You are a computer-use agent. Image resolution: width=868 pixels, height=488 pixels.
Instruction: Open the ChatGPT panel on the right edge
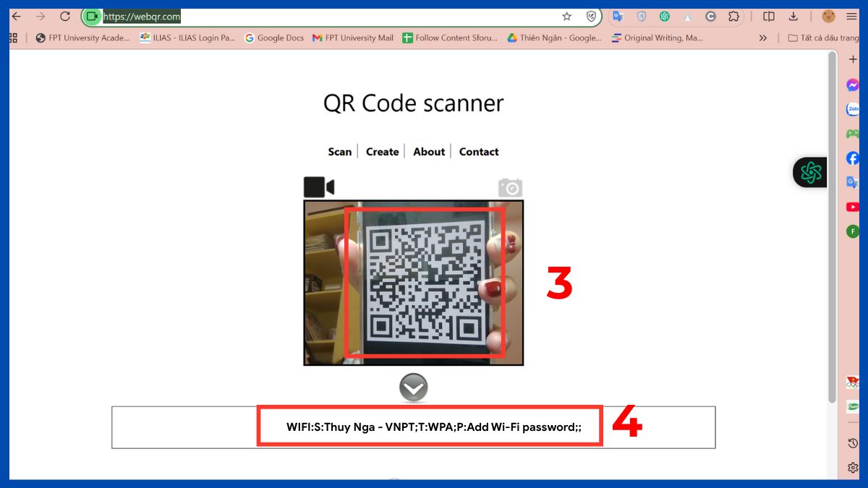[810, 172]
